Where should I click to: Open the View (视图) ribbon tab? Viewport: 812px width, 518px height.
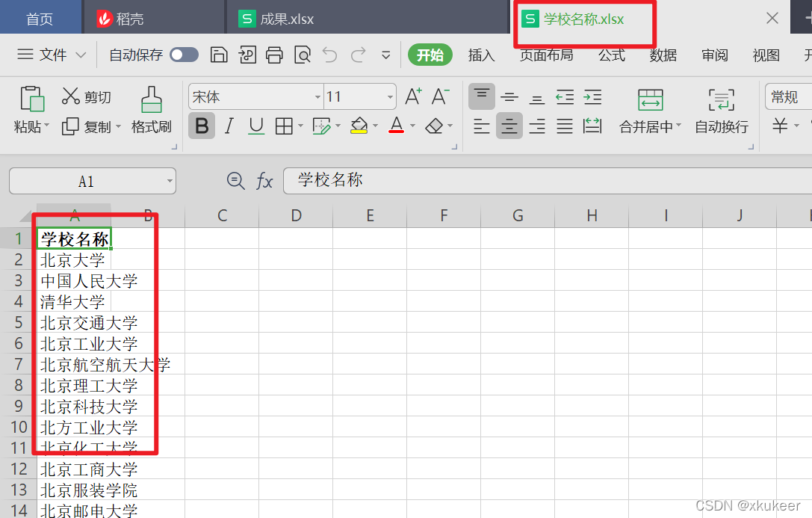click(x=766, y=55)
